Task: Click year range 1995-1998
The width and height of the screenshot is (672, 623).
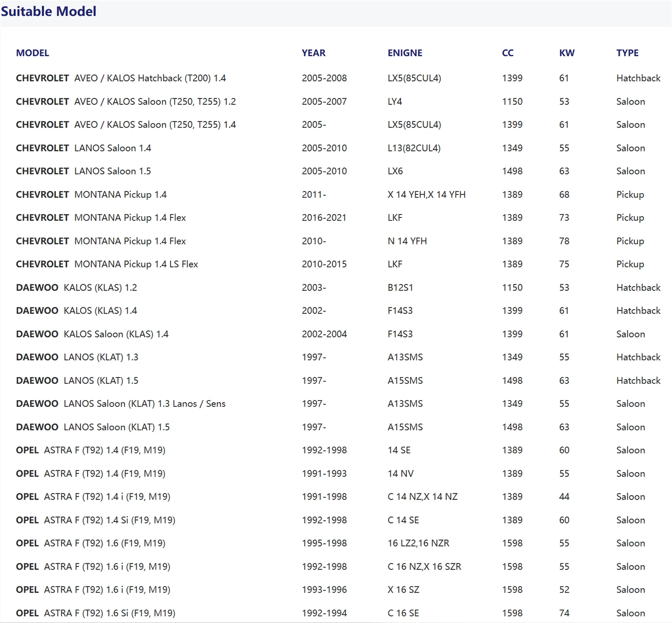Action: pos(324,543)
